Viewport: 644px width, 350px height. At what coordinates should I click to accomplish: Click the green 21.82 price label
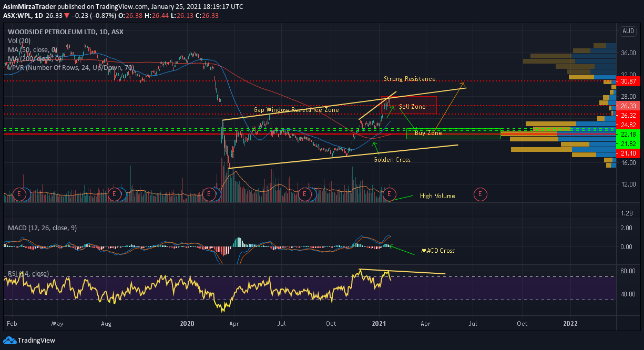[628, 144]
